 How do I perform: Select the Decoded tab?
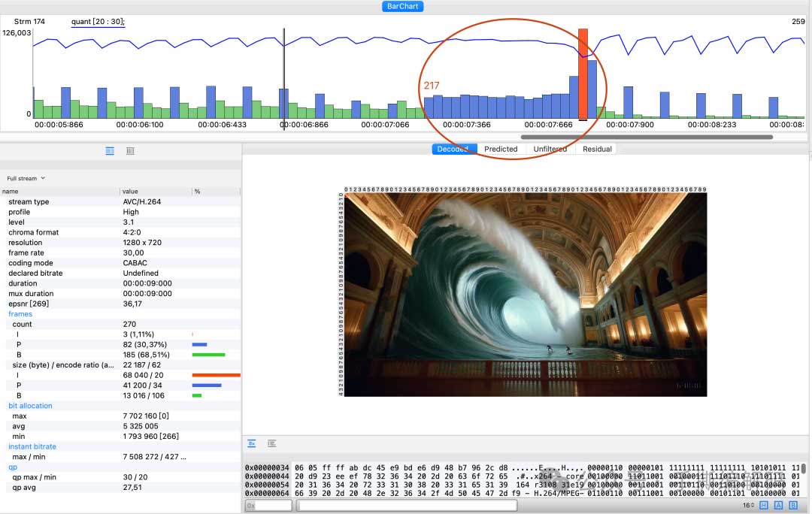tap(453, 149)
